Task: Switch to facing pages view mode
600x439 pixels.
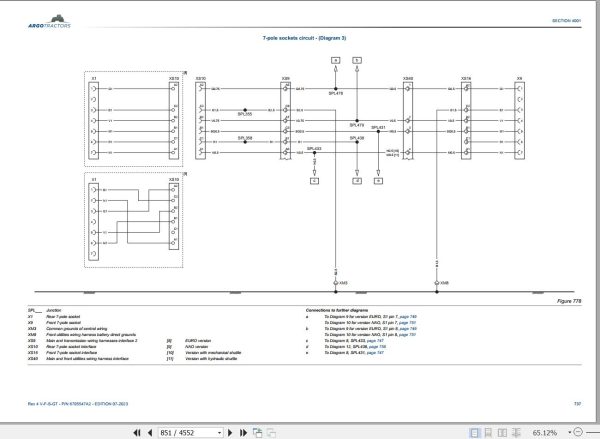Action: (x=502, y=432)
